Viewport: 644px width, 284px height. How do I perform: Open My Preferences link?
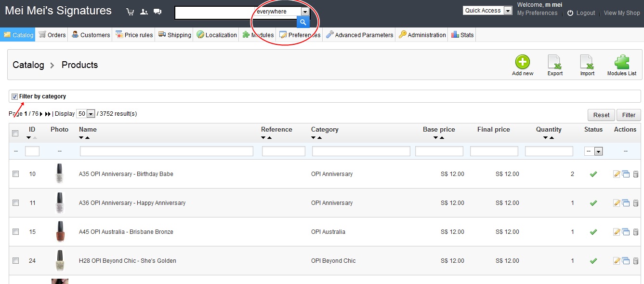(x=537, y=13)
